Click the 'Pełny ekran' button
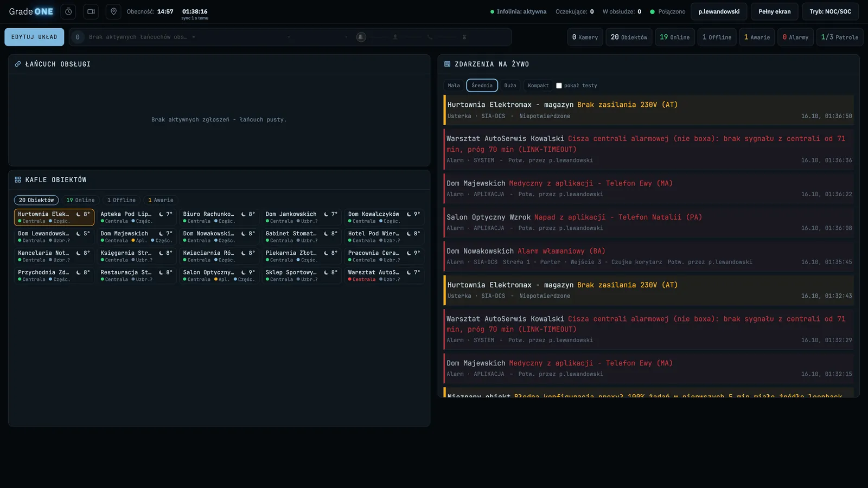The width and height of the screenshot is (868, 488). pos(775,11)
